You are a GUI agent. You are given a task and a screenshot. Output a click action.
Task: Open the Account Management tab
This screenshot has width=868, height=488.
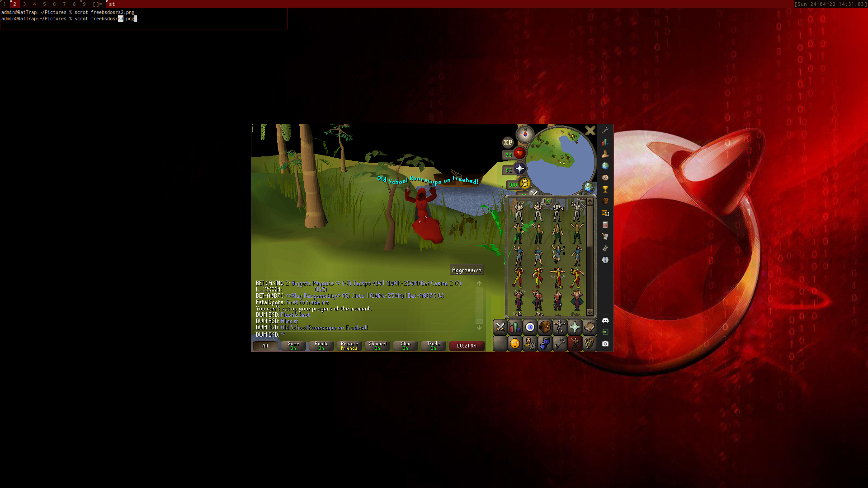tap(530, 343)
